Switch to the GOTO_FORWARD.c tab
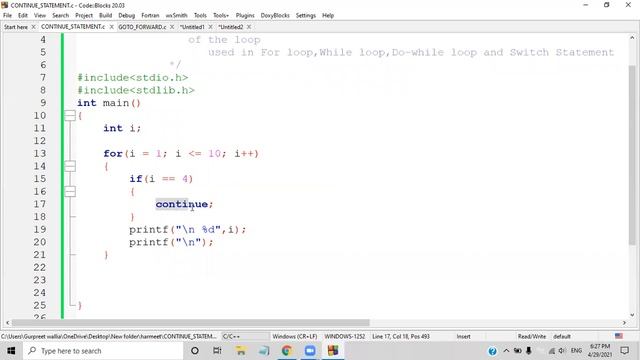The width and height of the screenshot is (640, 360). 142,27
